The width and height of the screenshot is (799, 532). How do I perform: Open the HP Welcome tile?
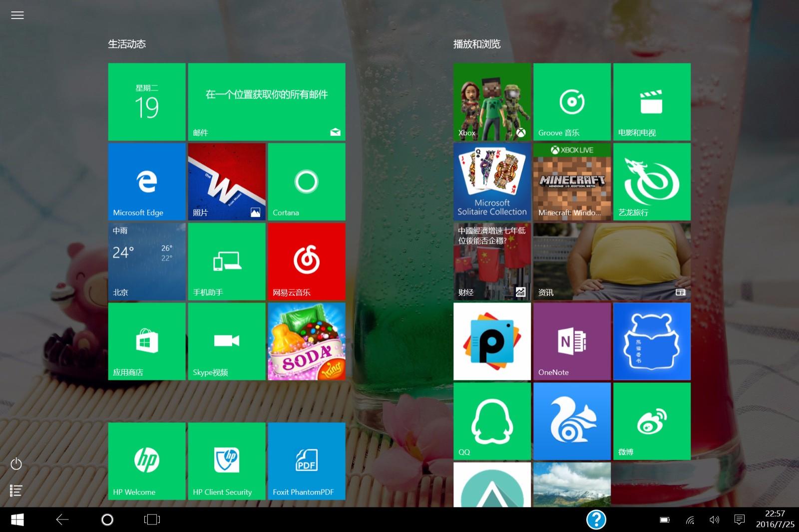point(147,461)
